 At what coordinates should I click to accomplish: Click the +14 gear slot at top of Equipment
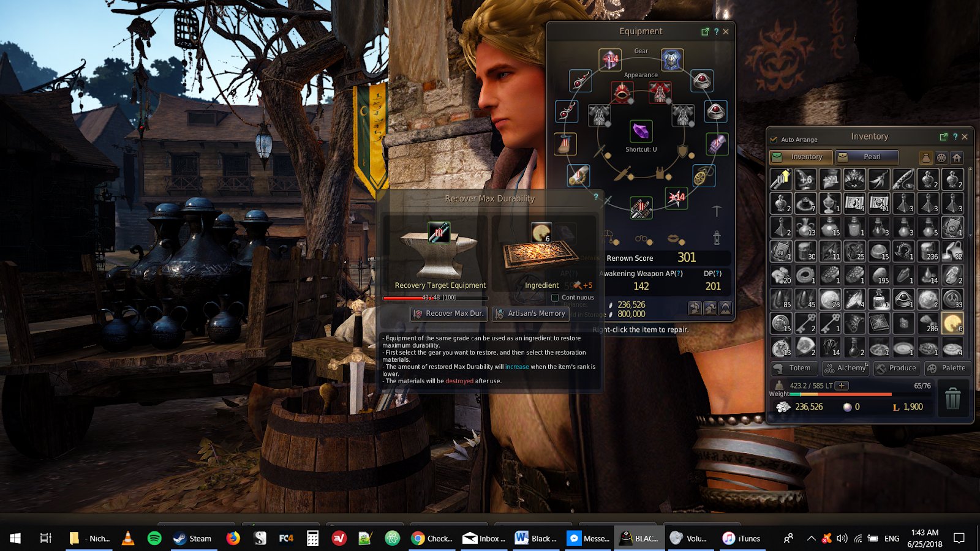(610, 59)
